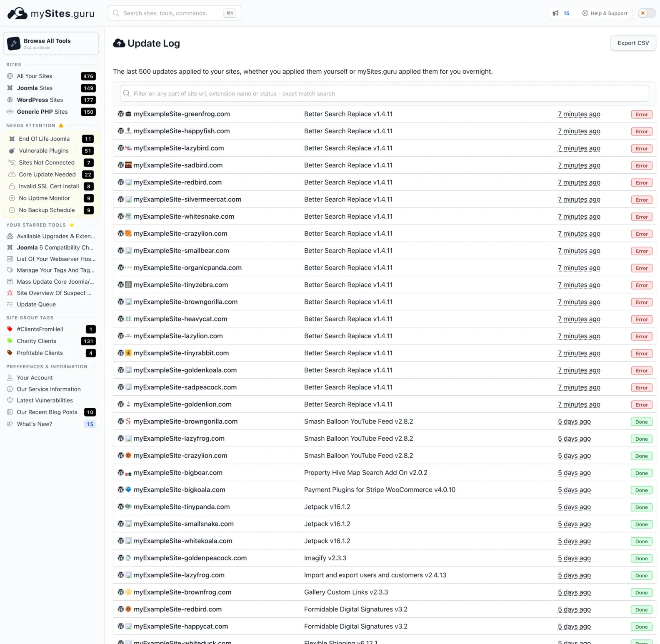Click Property Hive Map Search Add On v2.0.2

[x=365, y=472]
